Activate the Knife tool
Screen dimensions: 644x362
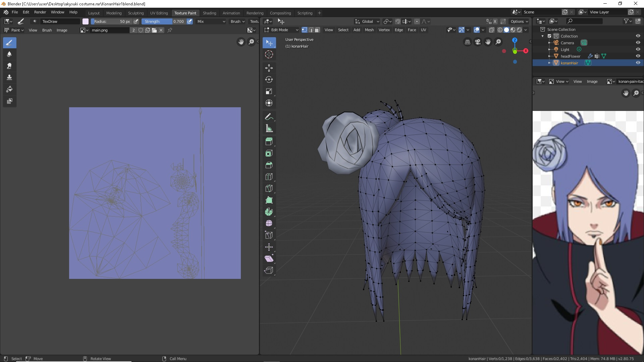269,189
